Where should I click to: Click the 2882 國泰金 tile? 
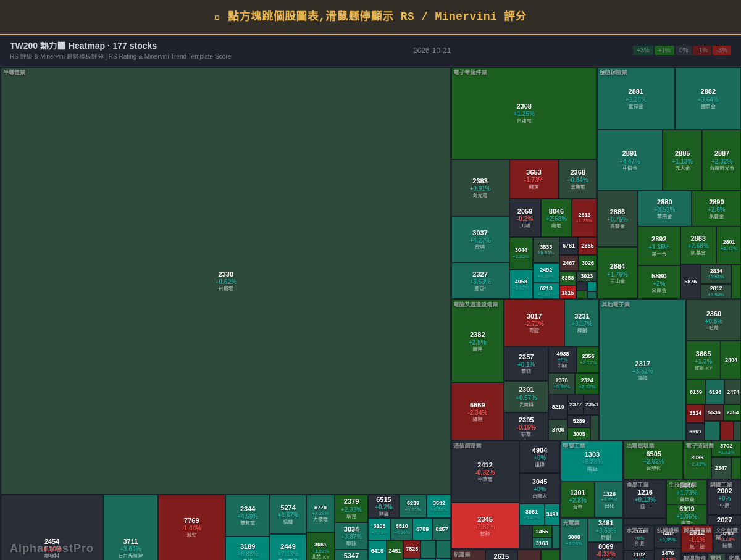pyautogui.click(x=708, y=98)
